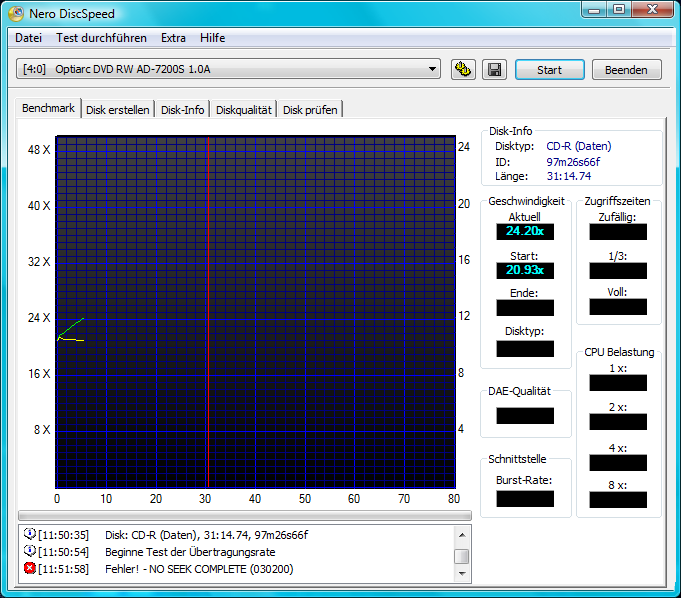The height and width of the screenshot is (598, 681).
Task: Click the Disktyp value CD-R (Daten)
Action: (x=579, y=146)
